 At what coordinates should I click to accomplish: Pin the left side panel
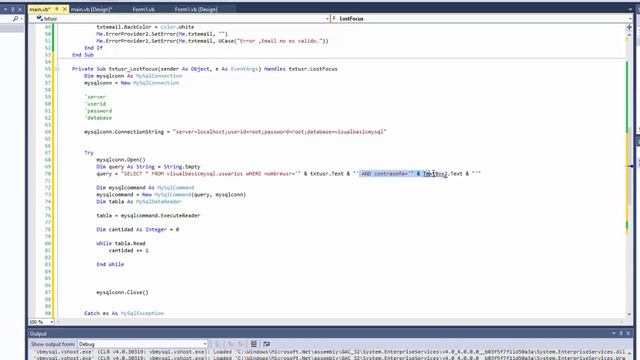click(13, 9)
